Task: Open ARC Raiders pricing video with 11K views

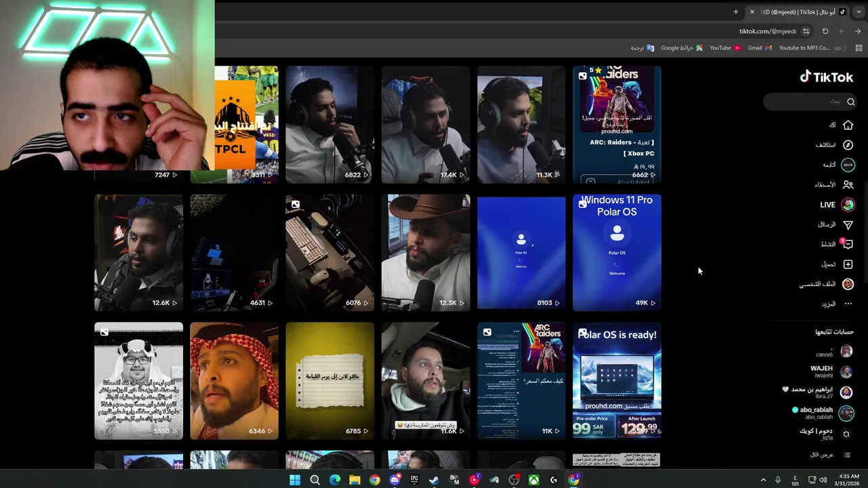Action: [x=521, y=381]
